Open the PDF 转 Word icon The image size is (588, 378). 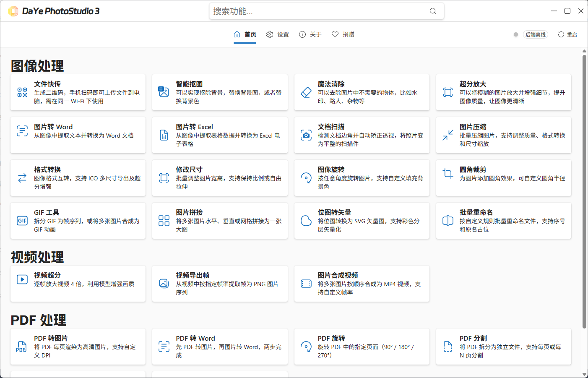pyautogui.click(x=164, y=347)
